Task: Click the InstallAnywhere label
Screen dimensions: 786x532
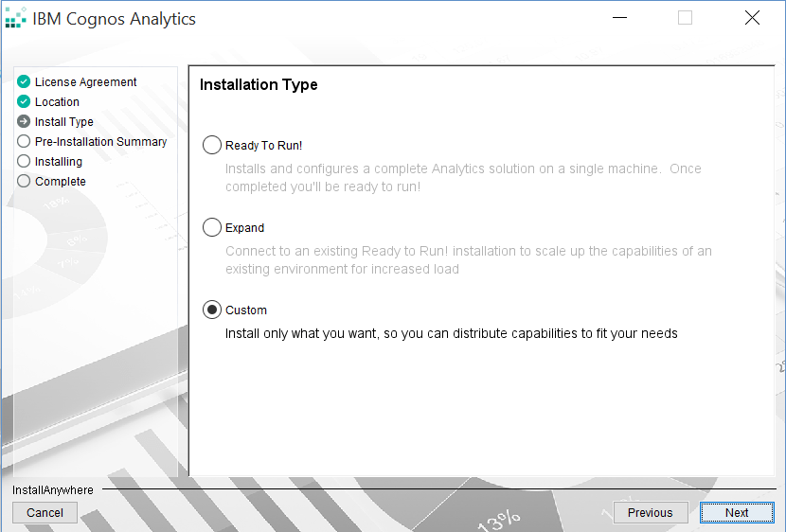Action: coord(53,490)
